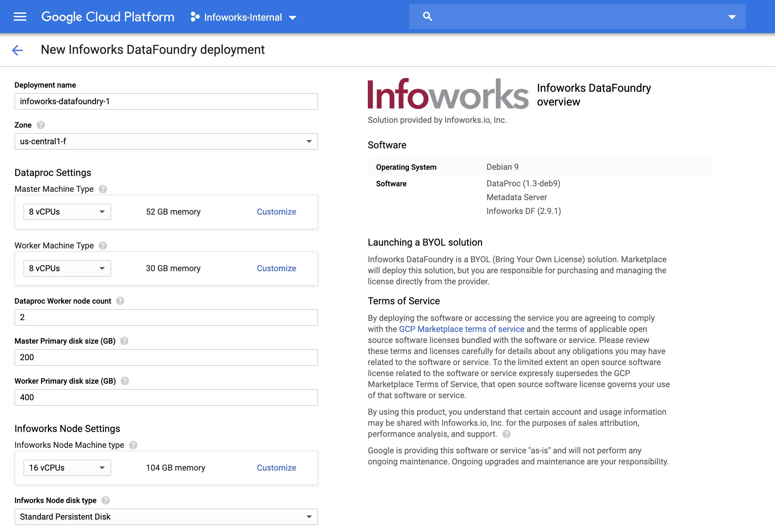The width and height of the screenshot is (775, 532).
Task: Customize the Worker Machine Type
Action: [276, 268]
